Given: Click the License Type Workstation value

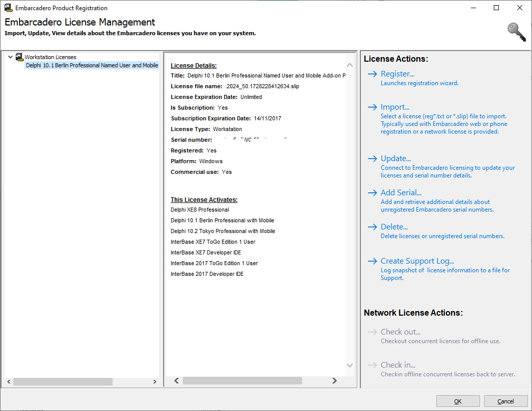Looking at the screenshot, I should [x=227, y=130].
